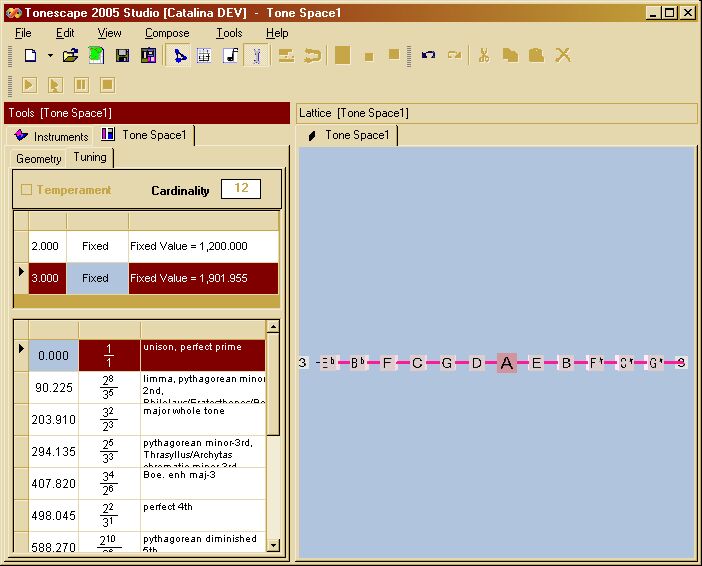Click the disabled loop arrow icon
702x566 pixels.
(x=312, y=56)
